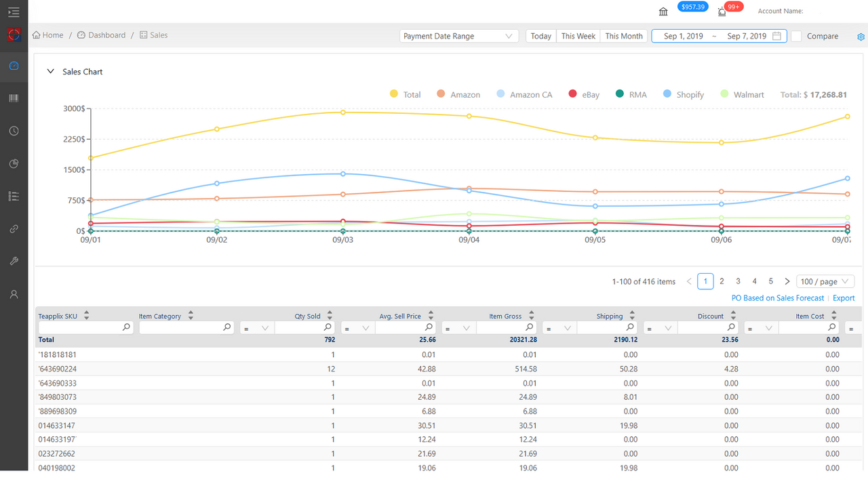Open the 100 / page size dropdown
Viewport: 868px width, 488px height.
(x=825, y=281)
